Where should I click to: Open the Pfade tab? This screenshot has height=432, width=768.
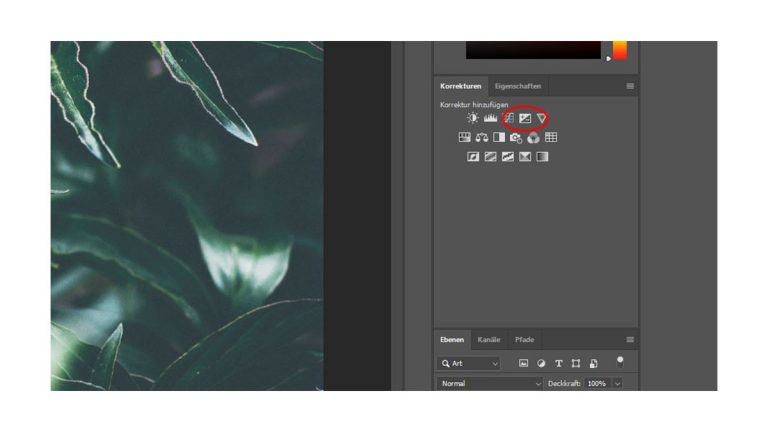(x=524, y=340)
